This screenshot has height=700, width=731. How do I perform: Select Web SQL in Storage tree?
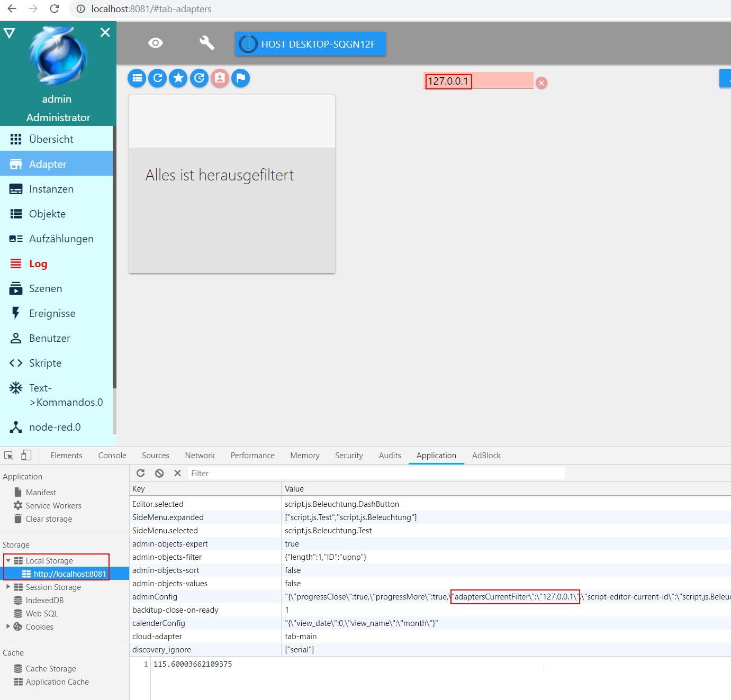coord(42,614)
